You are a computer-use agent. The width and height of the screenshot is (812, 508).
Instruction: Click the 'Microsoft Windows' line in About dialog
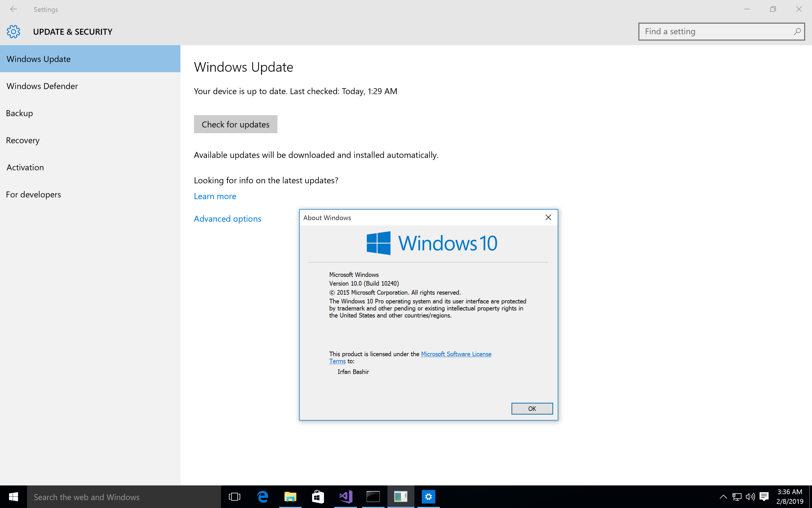click(x=354, y=275)
